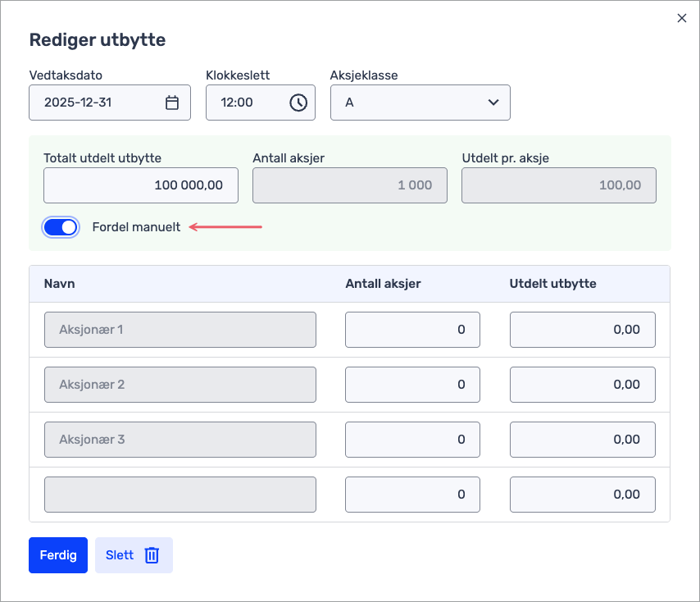The width and height of the screenshot is (700, 602).
Task: Open the calendar picker for Vedtaksdato
Action: [x=172, y=103]
